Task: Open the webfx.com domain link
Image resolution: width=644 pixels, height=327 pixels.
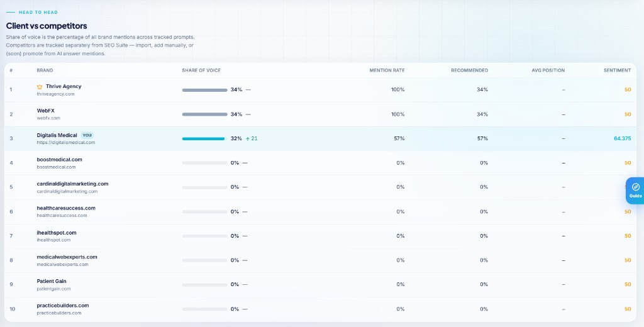Action: point(48,118)
